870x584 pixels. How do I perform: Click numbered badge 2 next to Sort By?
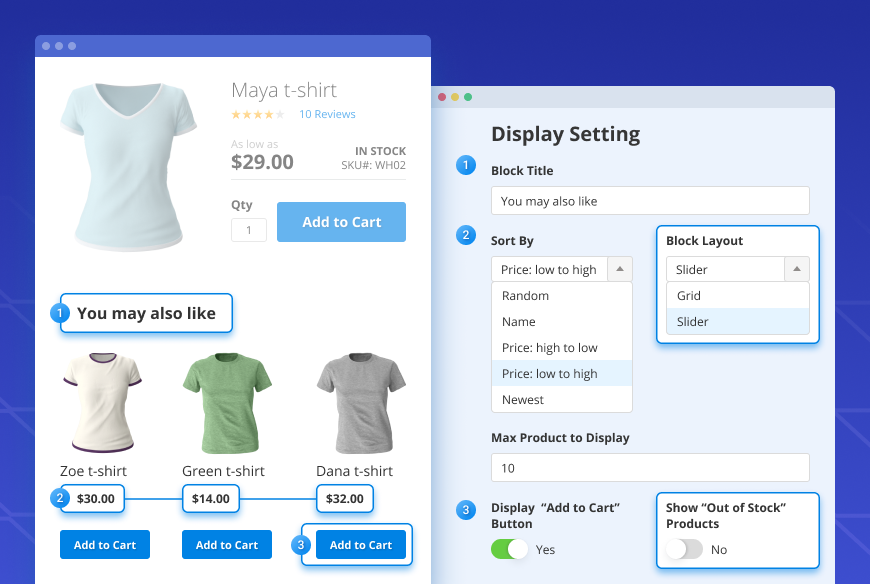tap(466, 235)
